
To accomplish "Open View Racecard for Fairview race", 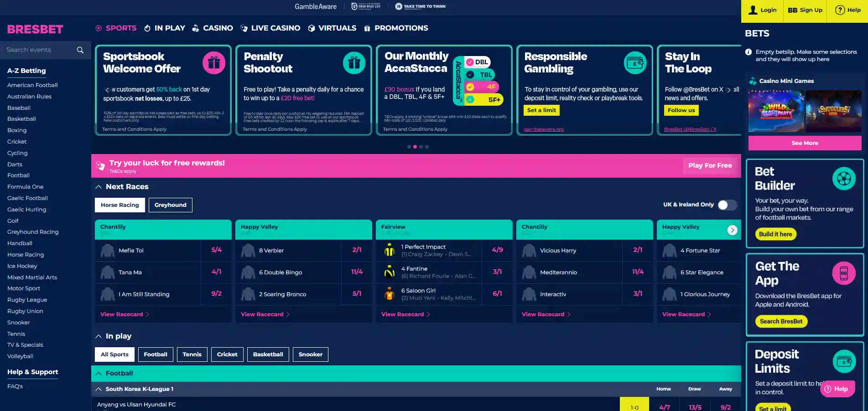I will (405, 314).
